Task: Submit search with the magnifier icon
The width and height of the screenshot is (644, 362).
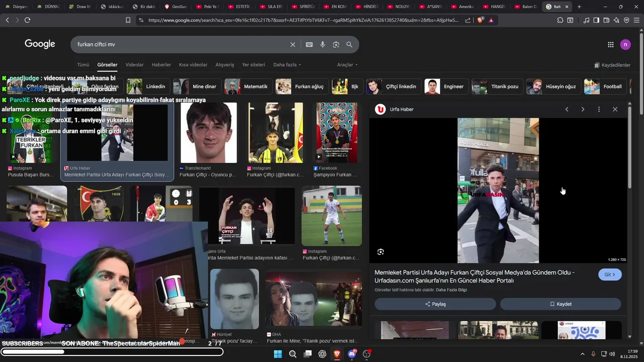Action: (349, 44)
